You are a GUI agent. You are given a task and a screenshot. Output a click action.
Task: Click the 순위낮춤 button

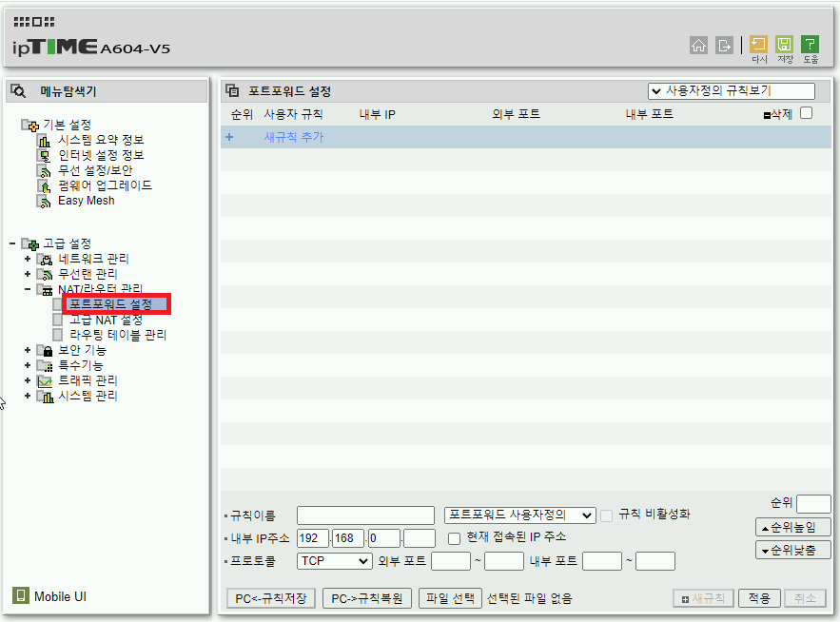tap(792, 551)
